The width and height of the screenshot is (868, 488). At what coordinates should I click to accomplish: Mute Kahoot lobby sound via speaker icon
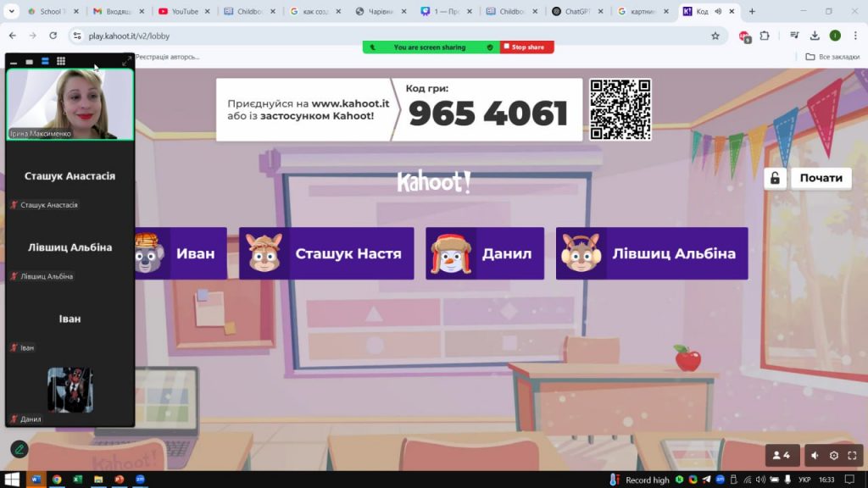point(815,456)
